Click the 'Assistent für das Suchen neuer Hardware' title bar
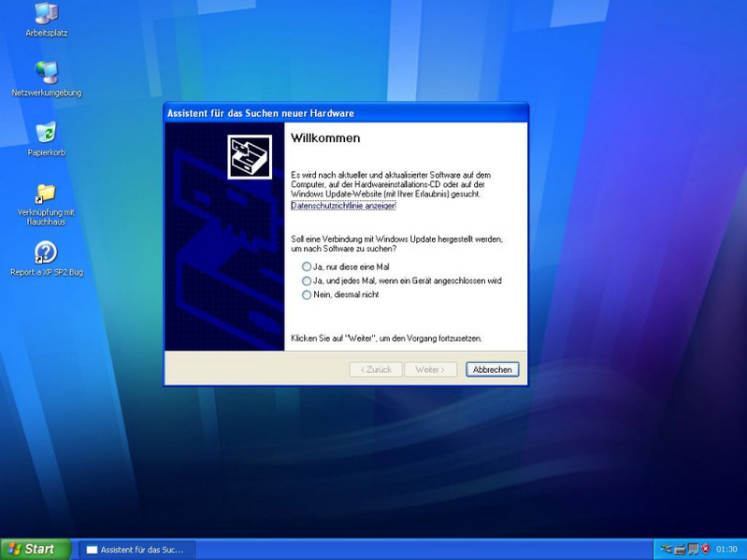This screenshot has width=747, height=560. pos(346,113)
